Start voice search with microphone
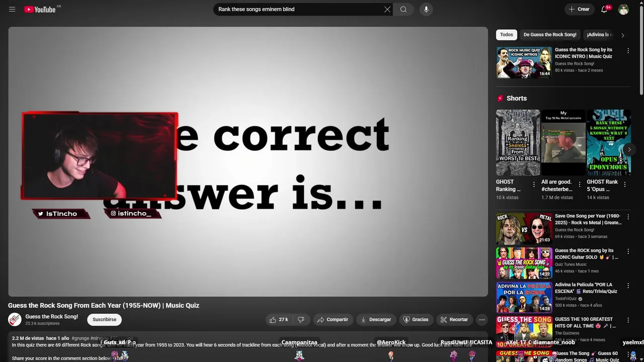 point(426,9)
